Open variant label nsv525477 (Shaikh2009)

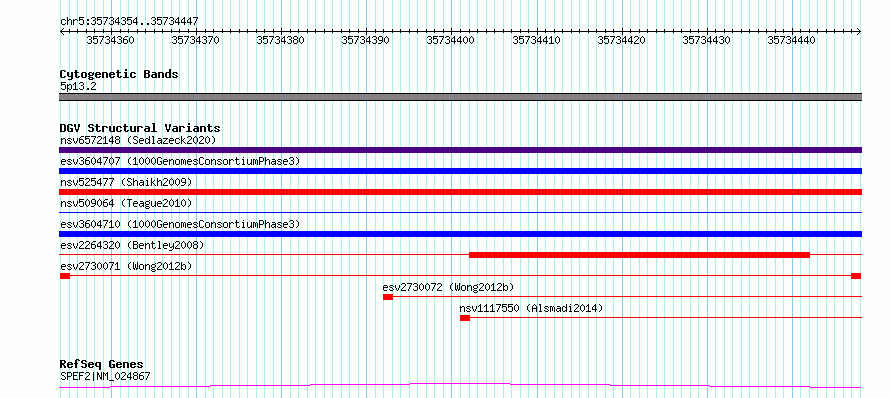coord(126,182)
